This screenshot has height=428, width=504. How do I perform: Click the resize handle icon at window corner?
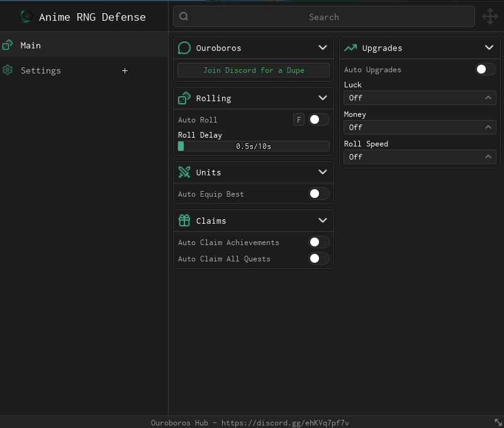click(498, 422)
